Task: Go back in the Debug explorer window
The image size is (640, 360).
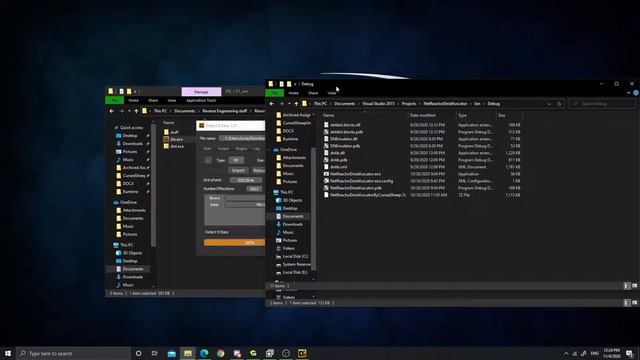Action: click(x=272, y=104)
